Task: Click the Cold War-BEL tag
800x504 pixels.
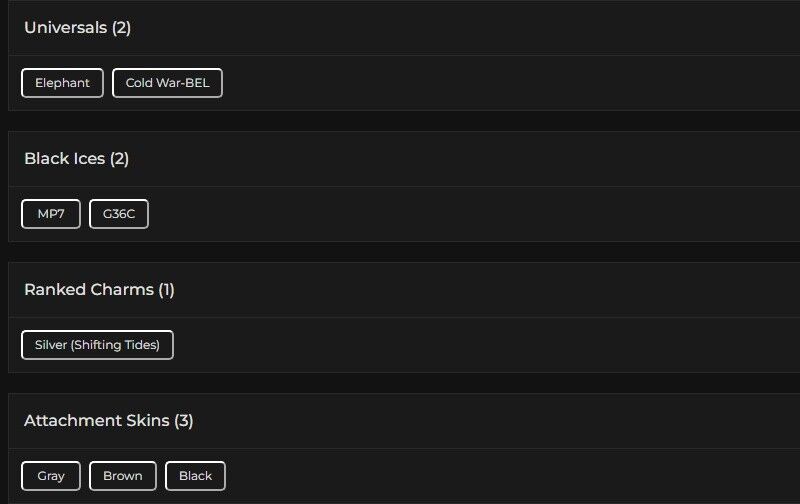Action: 167,83
